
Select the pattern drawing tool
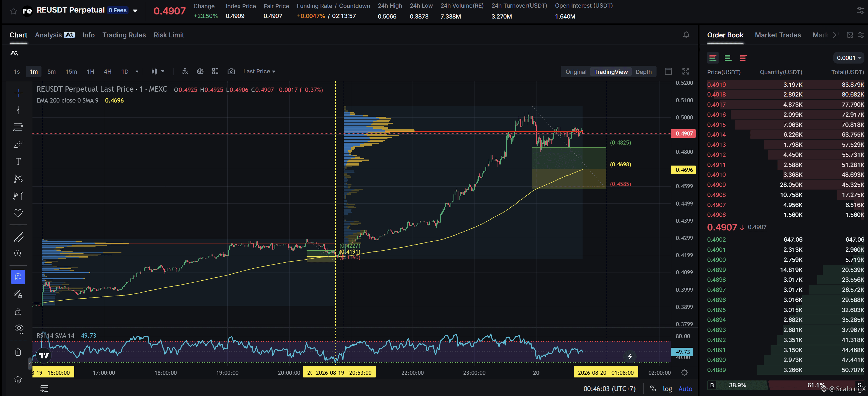click(x=18, y=178)
